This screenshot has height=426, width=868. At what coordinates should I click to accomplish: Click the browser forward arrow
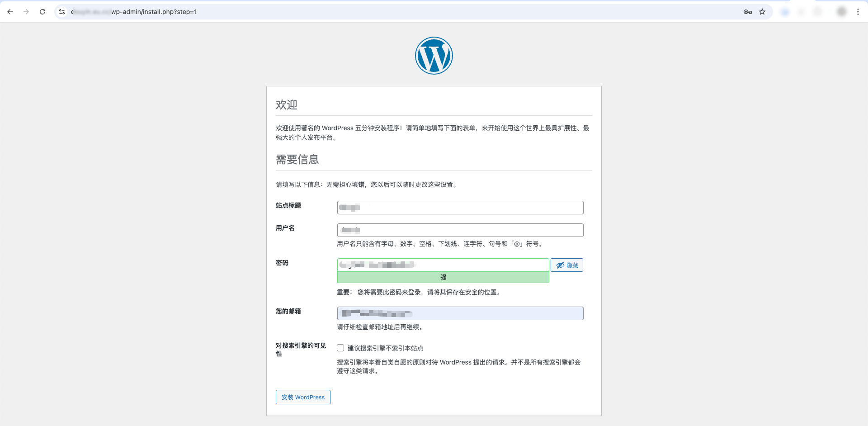point(26,12)
